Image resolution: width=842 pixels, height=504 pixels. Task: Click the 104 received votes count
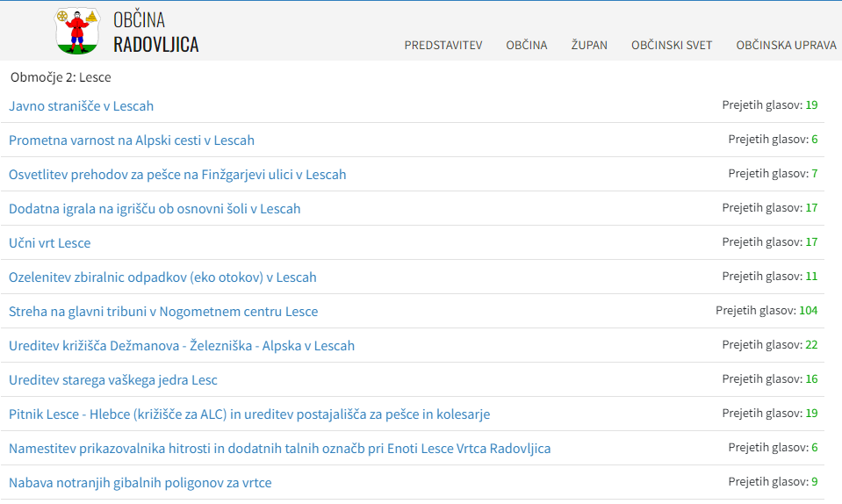[807, 311]
